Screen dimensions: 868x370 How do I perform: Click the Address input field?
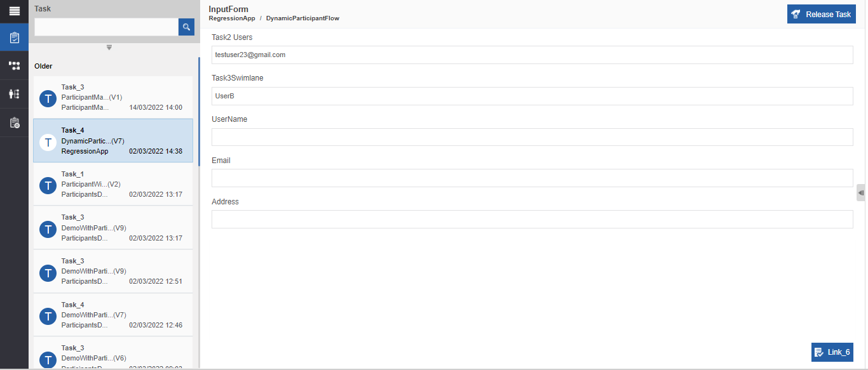(x=532, y=219)
